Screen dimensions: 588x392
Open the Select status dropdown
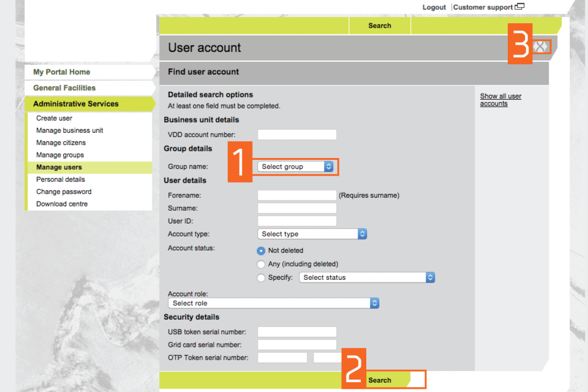367,277
